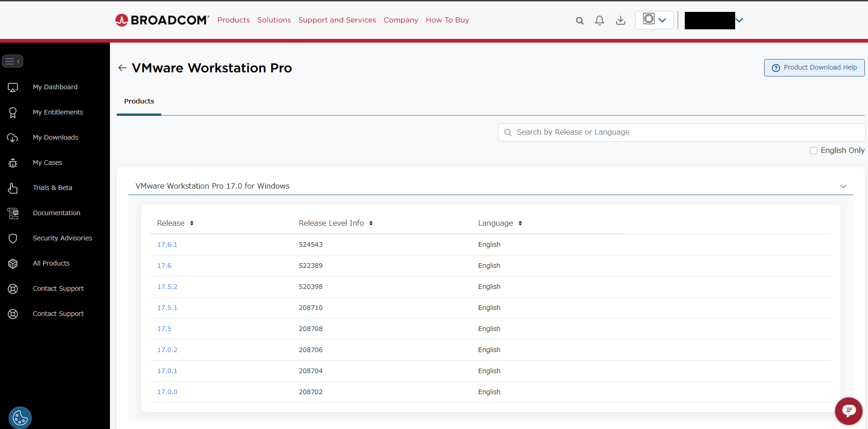This screenshot has width=868, height=429.
Task: Open My Dashboard from the sidebar
Action: coord(55,87)
